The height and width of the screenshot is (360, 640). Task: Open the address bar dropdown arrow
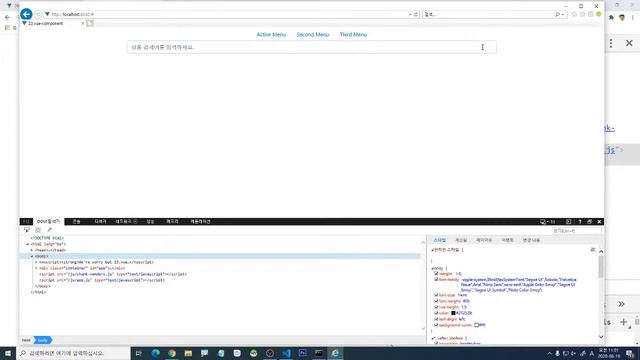410,14
